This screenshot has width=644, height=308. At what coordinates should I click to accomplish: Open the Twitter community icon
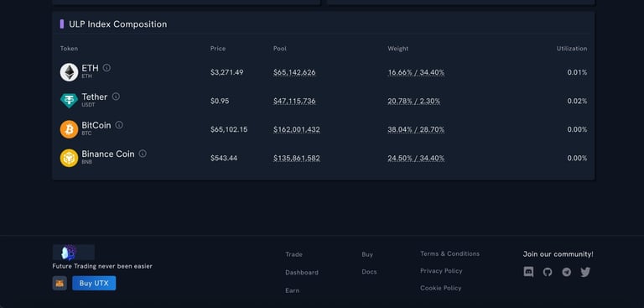pyautogui.click(x=585, y=272)
